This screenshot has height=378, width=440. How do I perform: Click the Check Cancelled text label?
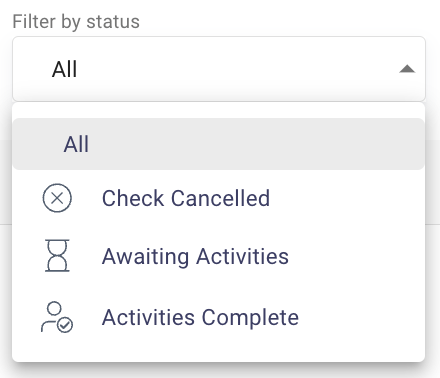(x=186, y=198)
